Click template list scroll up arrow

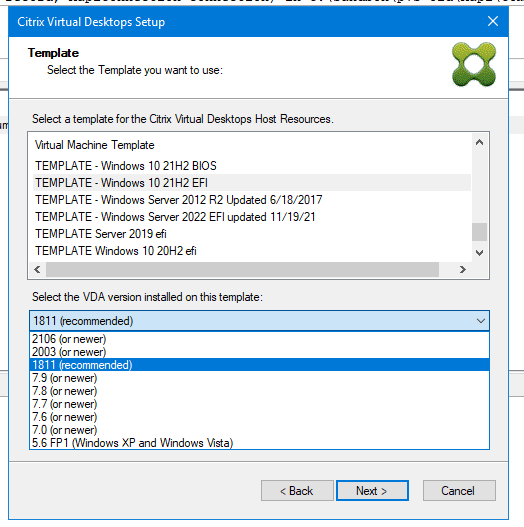coord(480,143)
